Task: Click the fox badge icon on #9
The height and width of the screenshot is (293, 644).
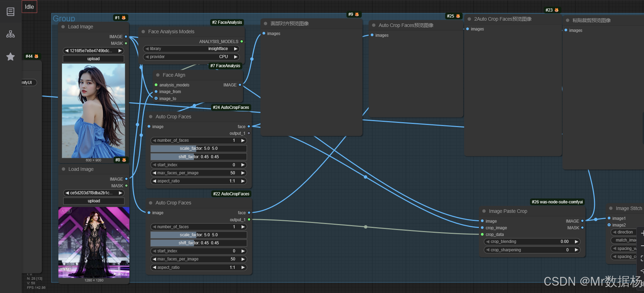Action: [x=357, y=14]
